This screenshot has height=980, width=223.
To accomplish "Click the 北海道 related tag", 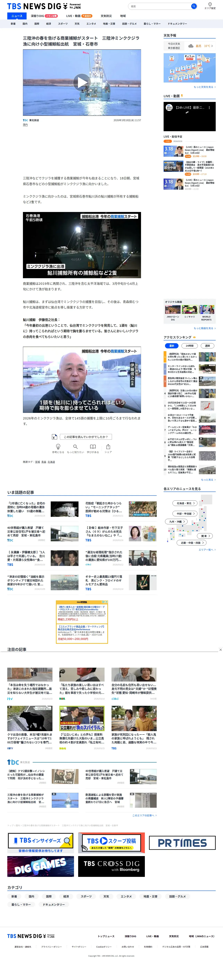I will coord(51,462).
